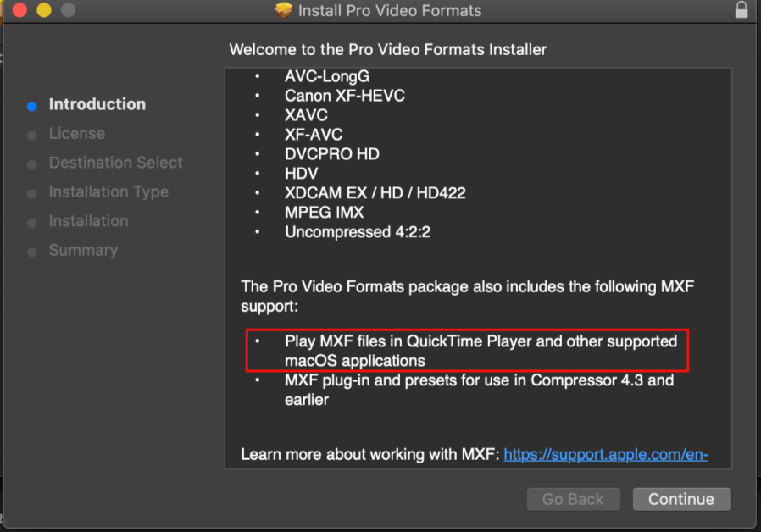Screen dimensions: 761x532
Task: Click the Summary step label
Action: tap(84, 250)
